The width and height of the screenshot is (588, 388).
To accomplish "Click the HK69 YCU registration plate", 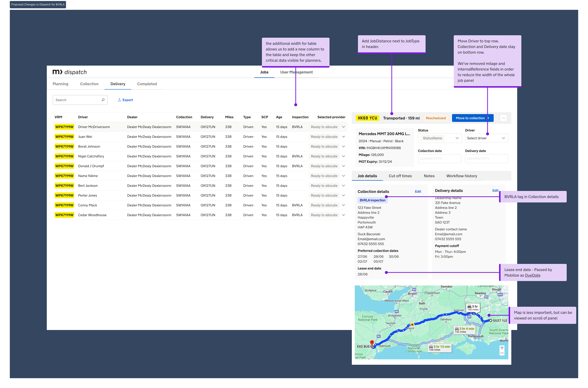I will [x=367, y=118].
